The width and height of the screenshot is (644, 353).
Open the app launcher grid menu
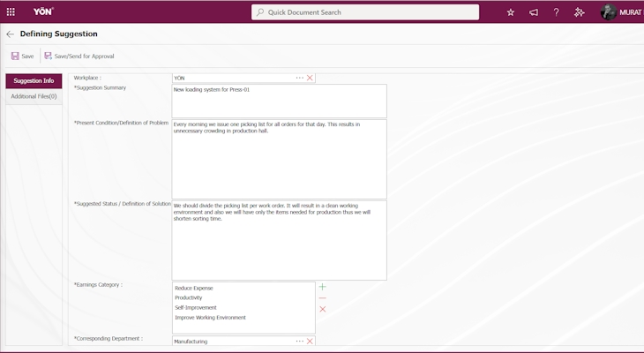click(11, 12)
